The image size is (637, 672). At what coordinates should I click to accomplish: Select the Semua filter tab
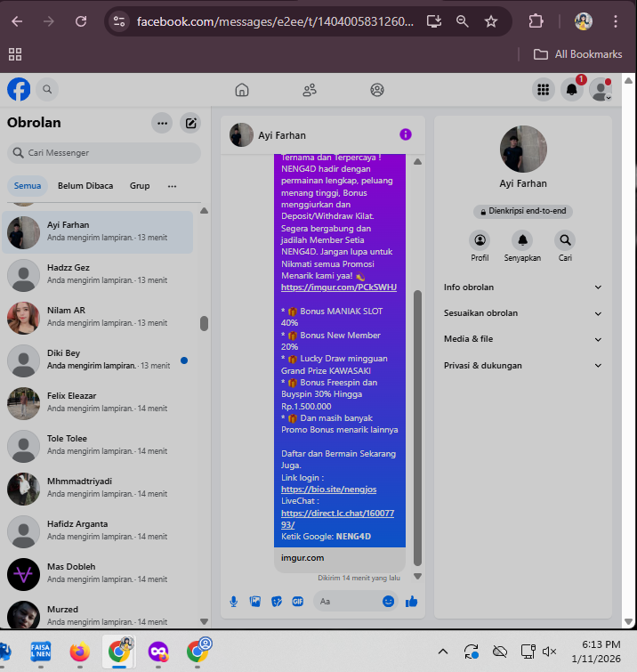(x=28, y=185)
